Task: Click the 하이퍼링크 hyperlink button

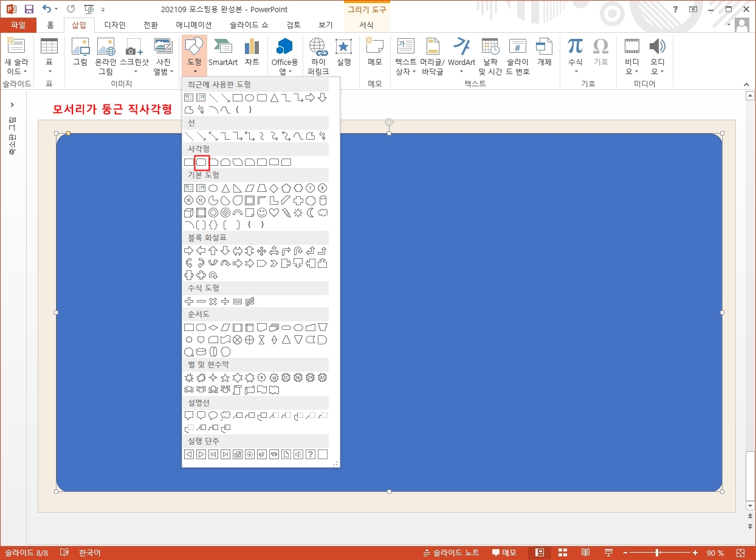Action: 318,57
